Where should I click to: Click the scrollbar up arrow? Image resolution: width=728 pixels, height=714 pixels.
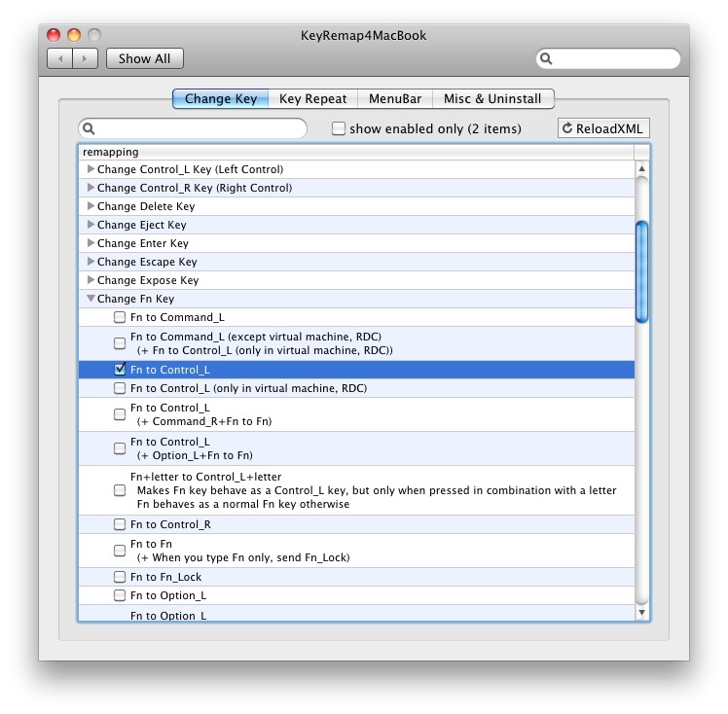[x=641, y=169]
